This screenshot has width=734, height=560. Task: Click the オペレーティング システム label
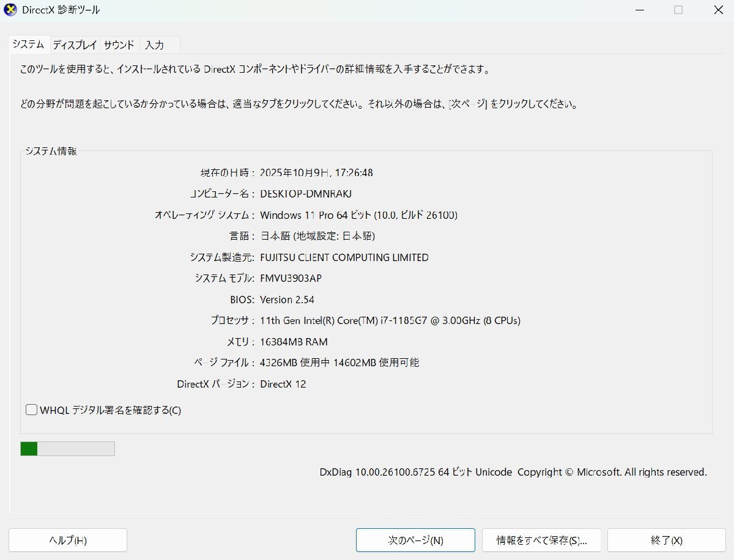(x=205, y=215)
